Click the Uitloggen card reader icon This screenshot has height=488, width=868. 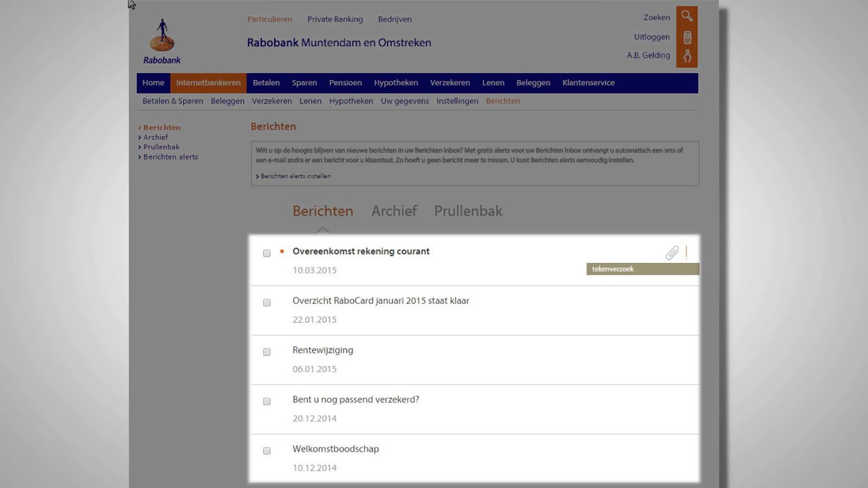pos(687,37)
